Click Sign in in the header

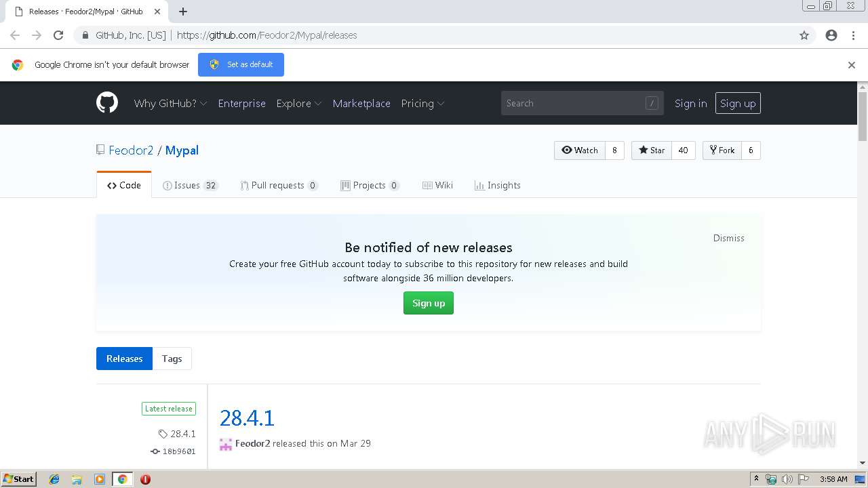[x=690, y=103]
